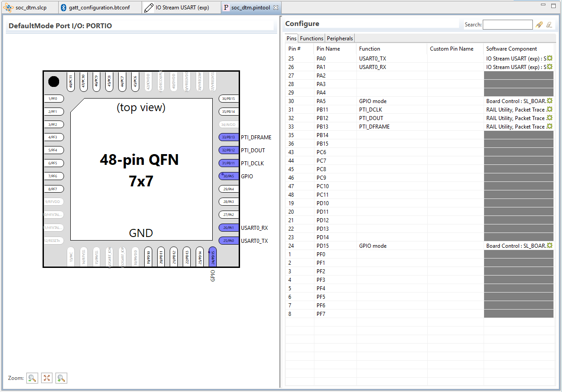
Task: Click the zoom out magnifier button
Action: point(32,378)
